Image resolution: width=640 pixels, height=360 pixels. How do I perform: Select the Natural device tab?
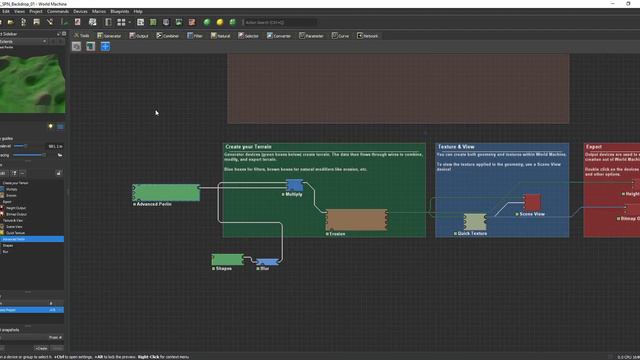(220, 36)
